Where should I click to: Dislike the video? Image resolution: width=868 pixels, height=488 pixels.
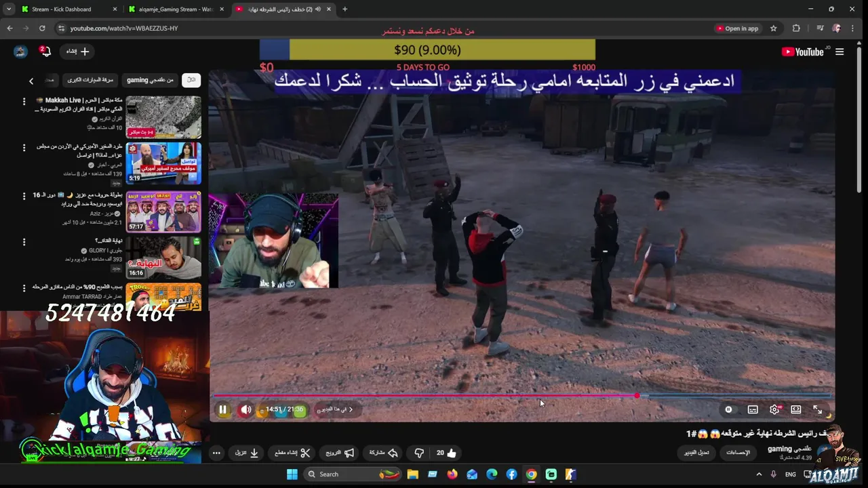point(419,453)
